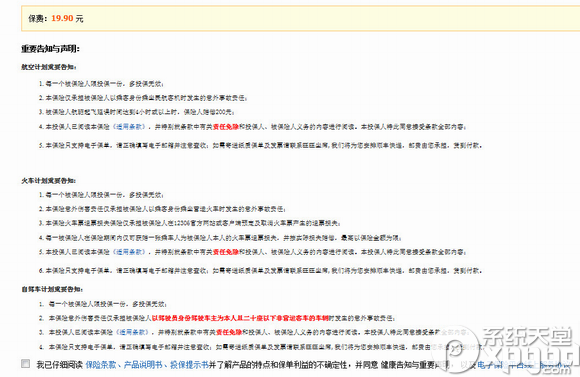The width and height of the screenshot is (580, 377).
Task: Click red 责任免除 text under 自驾车计划
Action: click(229, 332)
